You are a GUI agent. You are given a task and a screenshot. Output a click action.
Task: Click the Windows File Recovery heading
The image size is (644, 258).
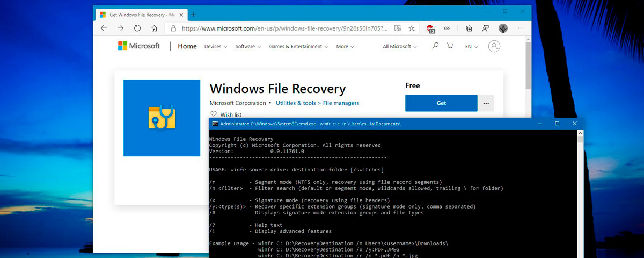277,89
